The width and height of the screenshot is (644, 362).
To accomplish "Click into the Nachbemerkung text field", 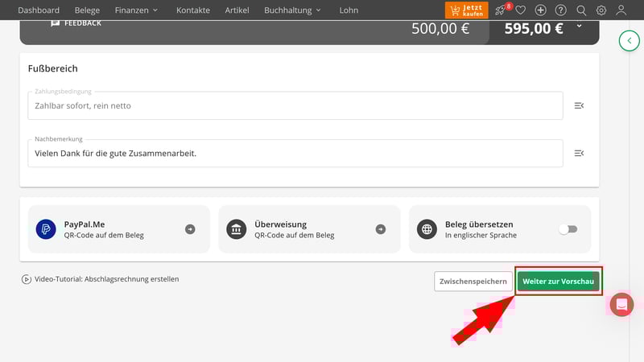I will [295, 154].
